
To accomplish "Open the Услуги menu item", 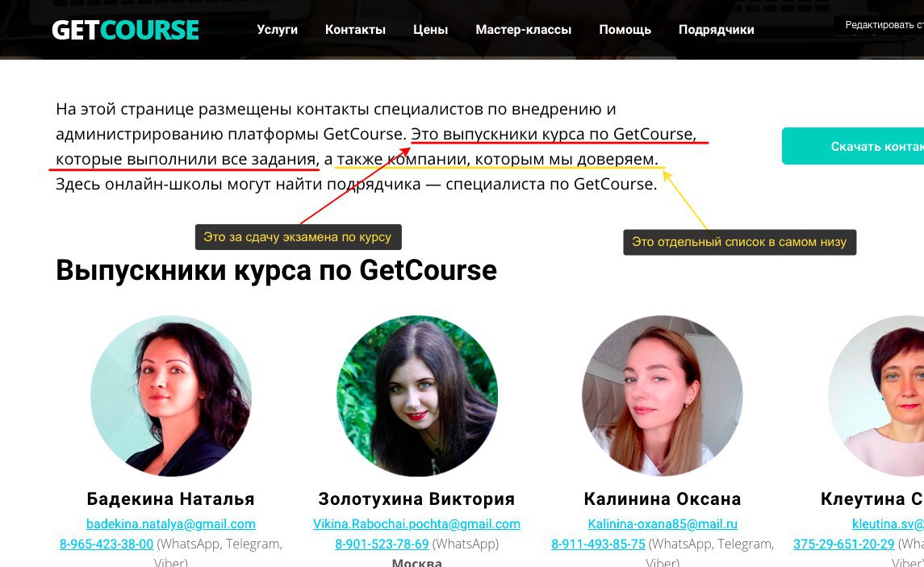I will click(x=277, y=30).
